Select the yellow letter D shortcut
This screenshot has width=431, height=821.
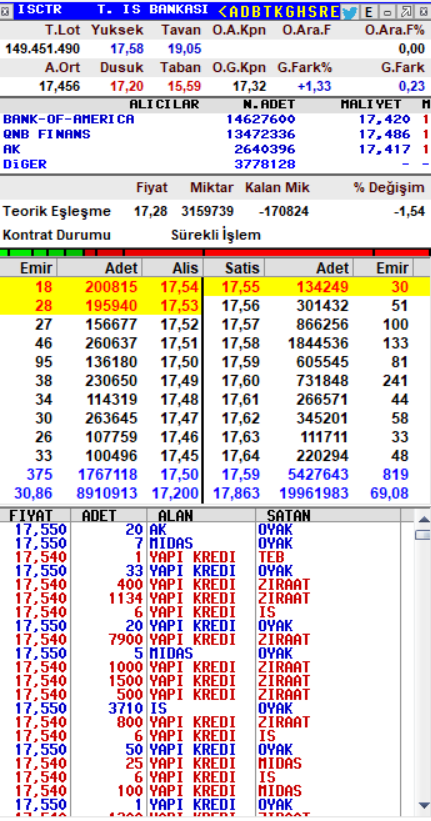click(245, 11)
